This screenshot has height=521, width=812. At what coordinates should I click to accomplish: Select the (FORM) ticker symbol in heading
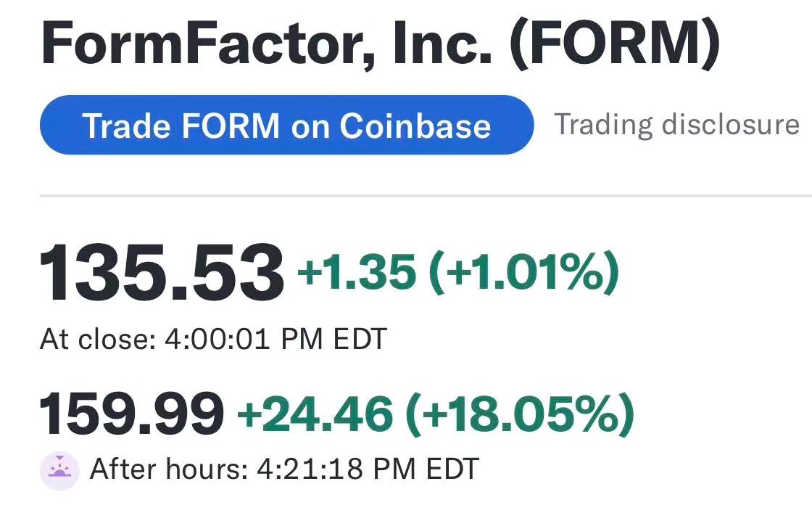point(615,46)
